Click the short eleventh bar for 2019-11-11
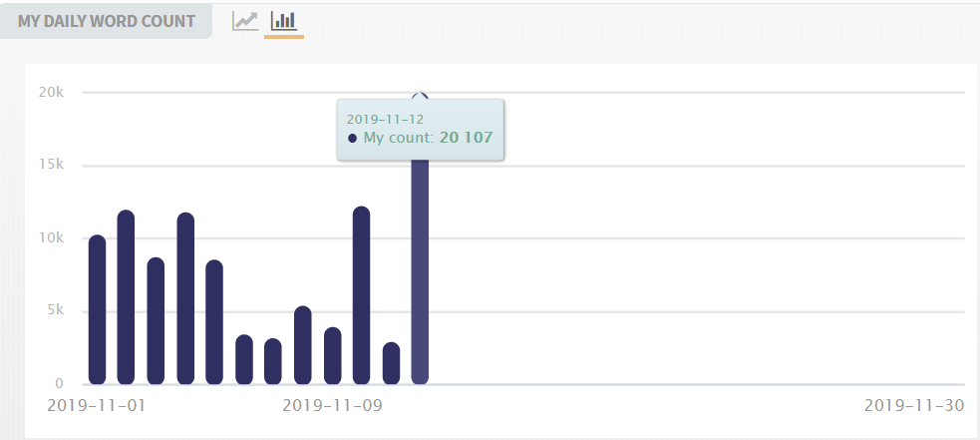This screenshot has height=440, width=980. click(391, 363)
